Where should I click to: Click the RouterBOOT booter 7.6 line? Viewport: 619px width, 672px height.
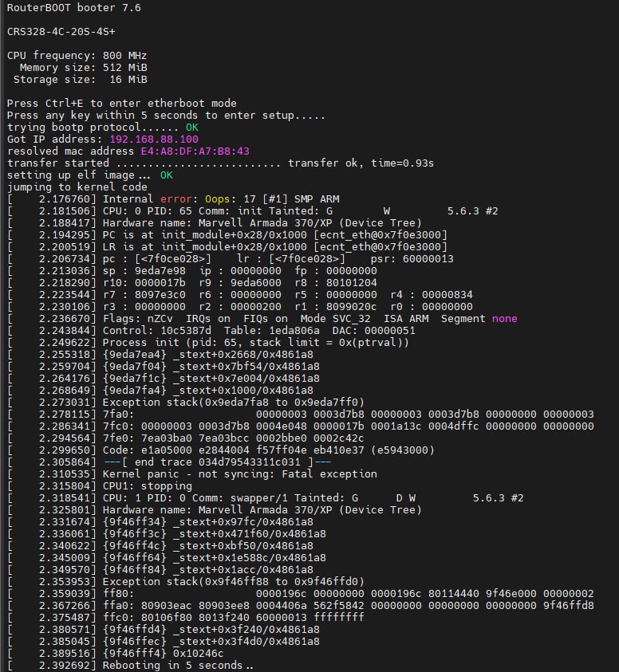[x=73, y=8]
